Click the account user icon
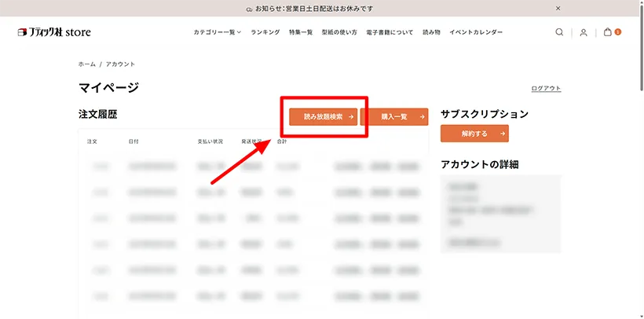This screenshot has height=319, width=644. [584, 32]
